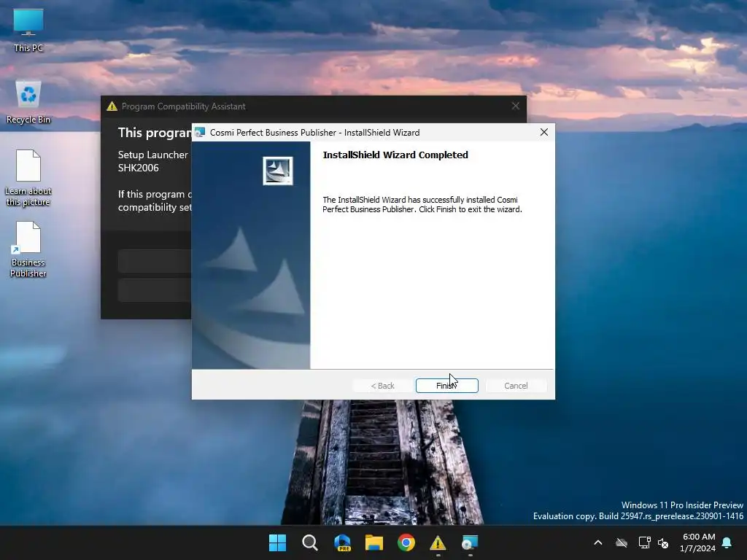Click the 'InstallShield Wizard Completed' heading
This screenshot has width=747, height=560.
(x=395, y=155)
